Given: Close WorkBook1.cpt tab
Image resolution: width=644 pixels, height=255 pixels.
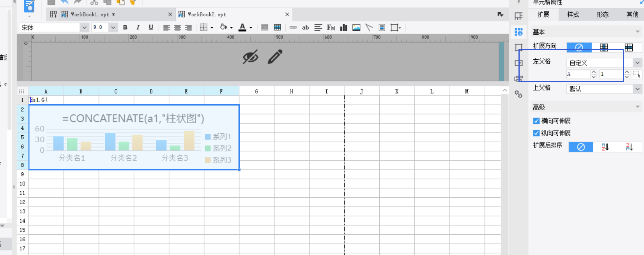Looking at the screenshot, I should (x=170, y=14).
